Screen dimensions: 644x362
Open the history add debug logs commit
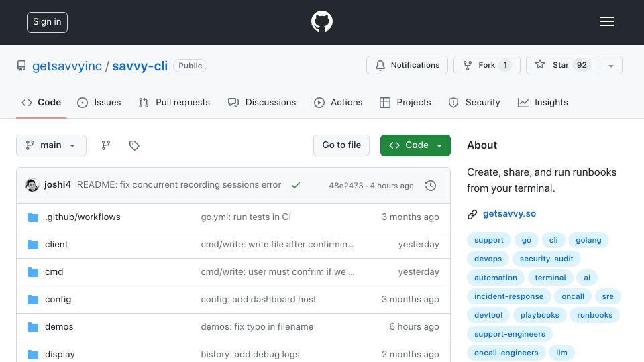click(250, 354)
